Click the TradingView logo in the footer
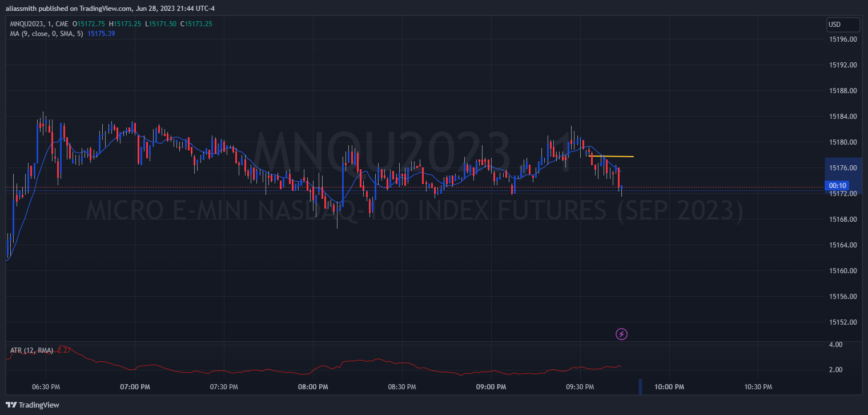This screenshot has height=415, width=868. 33,405
